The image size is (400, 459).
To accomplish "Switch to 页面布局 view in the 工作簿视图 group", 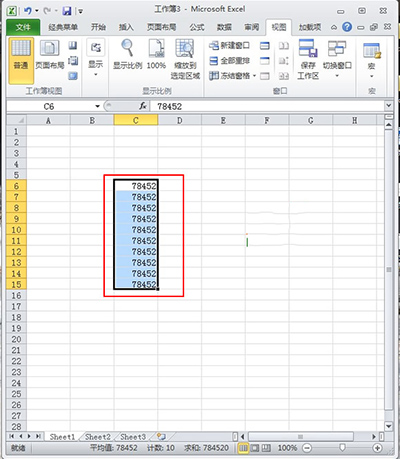I will (50, 55).
